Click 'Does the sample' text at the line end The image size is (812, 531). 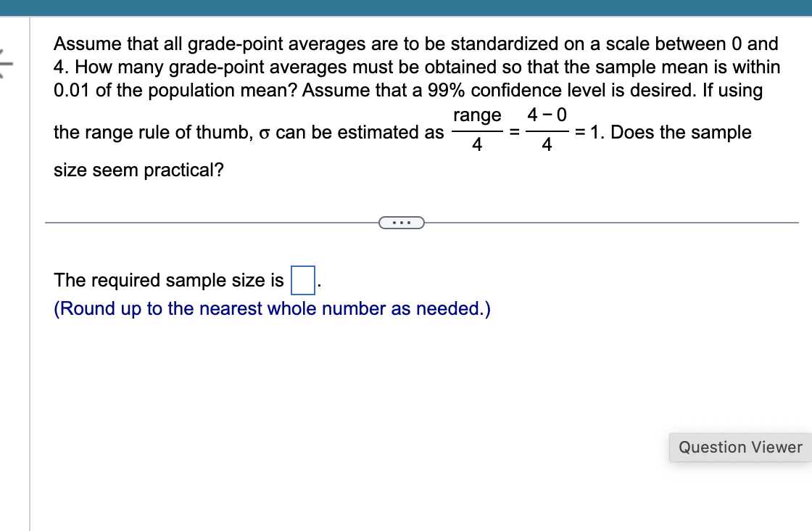click(x=681, y=133)
